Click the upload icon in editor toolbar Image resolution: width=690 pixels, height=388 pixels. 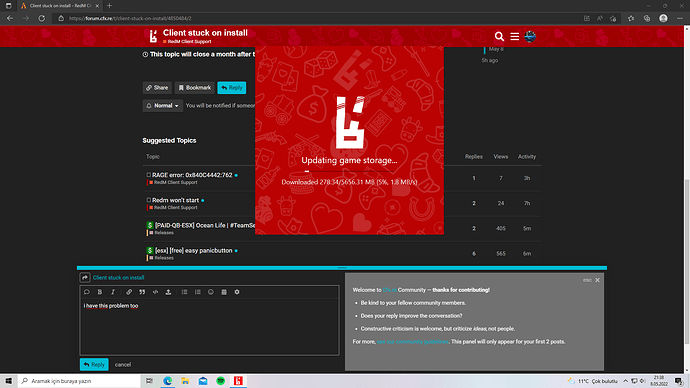point(168,292)
